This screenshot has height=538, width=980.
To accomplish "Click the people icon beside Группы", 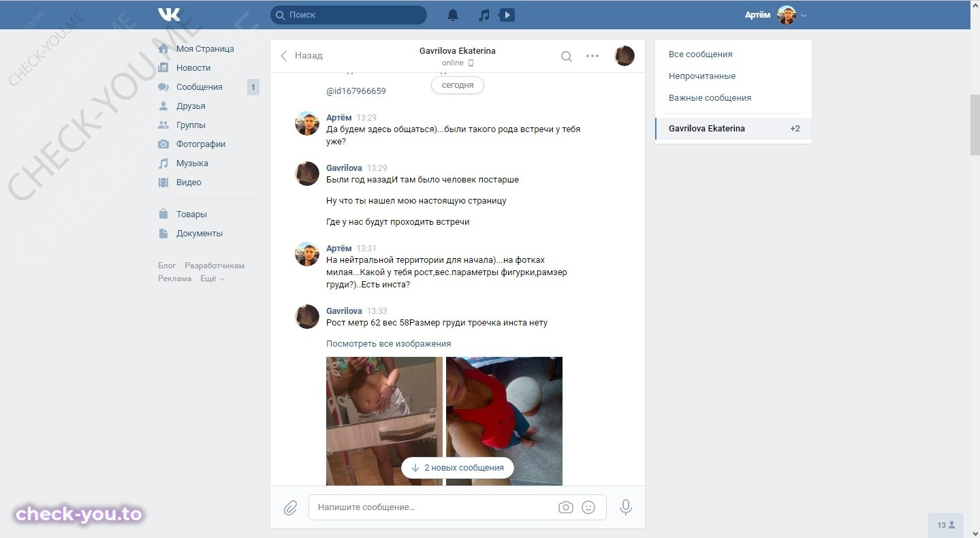I will [x=163, y=125].
